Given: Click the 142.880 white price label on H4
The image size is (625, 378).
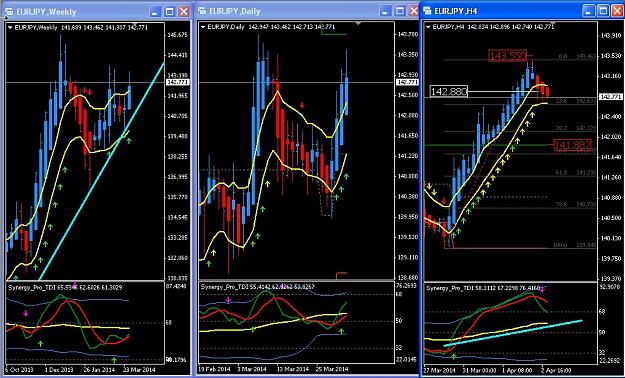Looking at the screenshot, I should [449, 92].
